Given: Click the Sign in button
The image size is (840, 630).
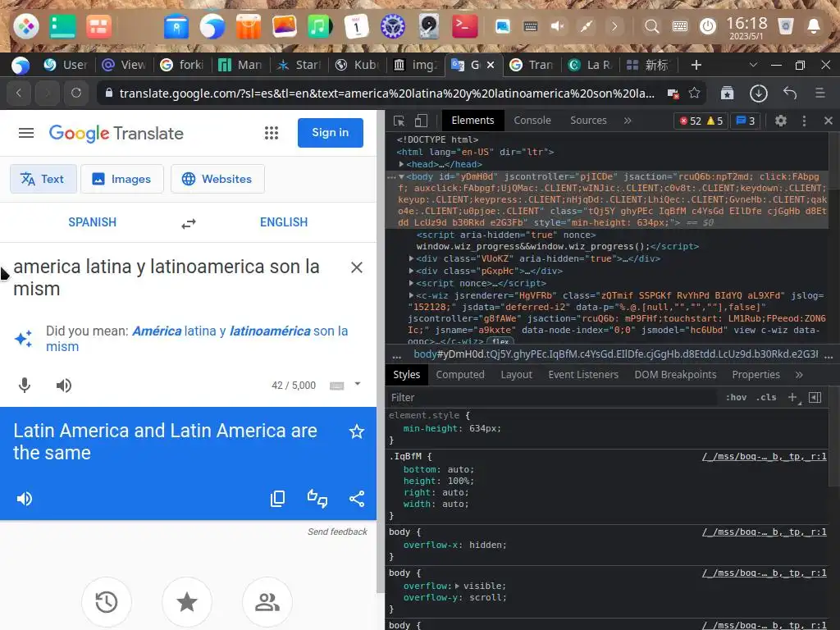Looking at the screenshot, I should pos(330,133).
